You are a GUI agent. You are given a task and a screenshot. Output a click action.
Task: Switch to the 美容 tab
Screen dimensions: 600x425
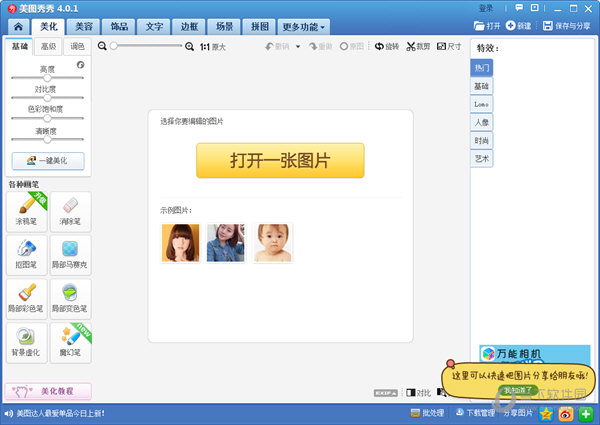coord(84,26)
